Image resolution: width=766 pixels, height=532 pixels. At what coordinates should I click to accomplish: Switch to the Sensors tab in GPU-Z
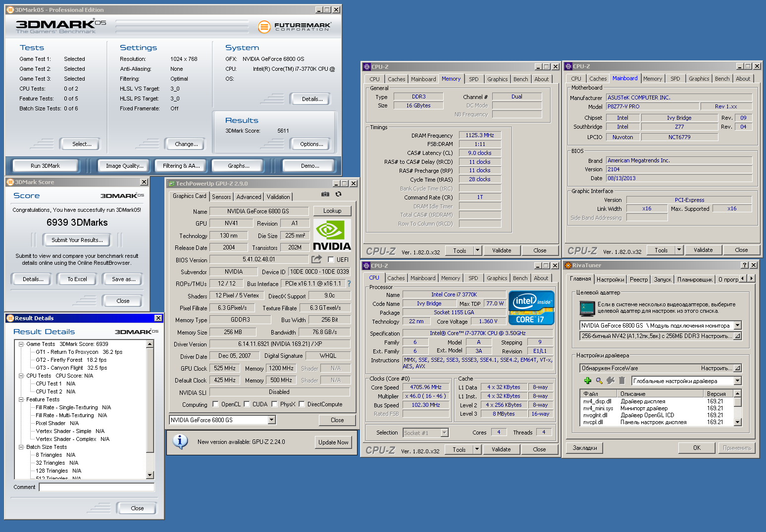pyautogui.click(x=221, y=197)
